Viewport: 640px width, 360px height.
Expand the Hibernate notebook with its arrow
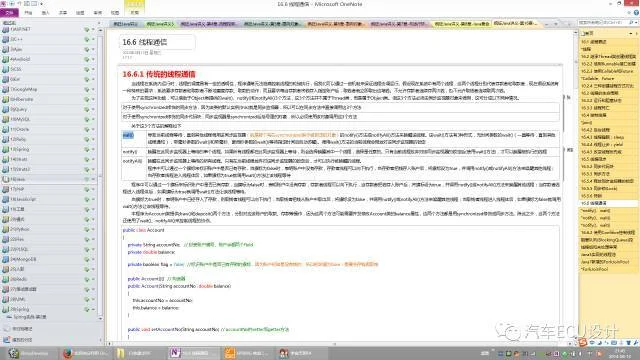click(x=93, y=99)
